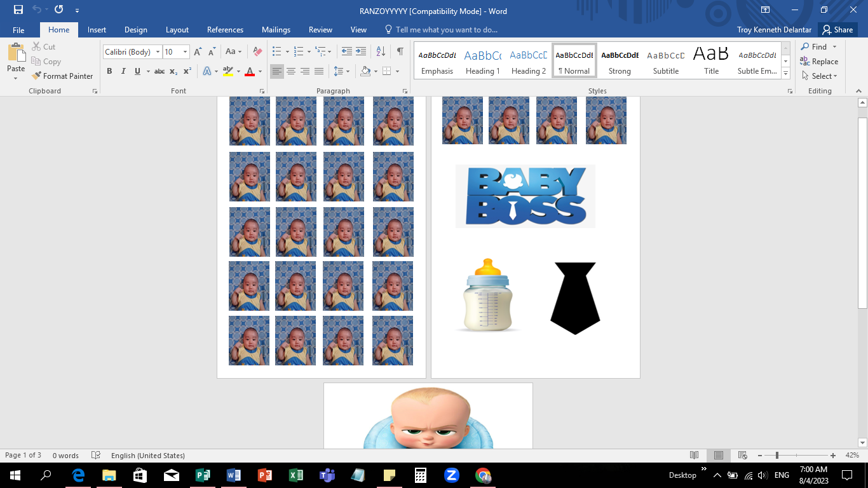The height and width of the screenshot is (488, 868).
Task: Click the Format Painter icon
Action: pos(35,76)
